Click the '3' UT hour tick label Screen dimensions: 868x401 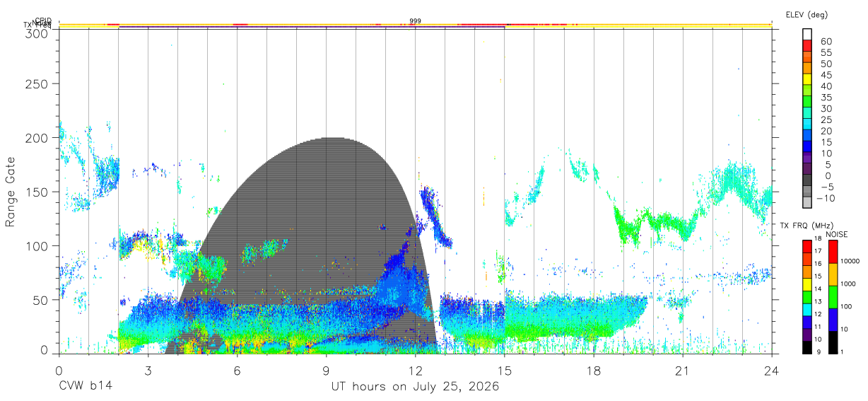pyautogui.click(x=148, y=370)
